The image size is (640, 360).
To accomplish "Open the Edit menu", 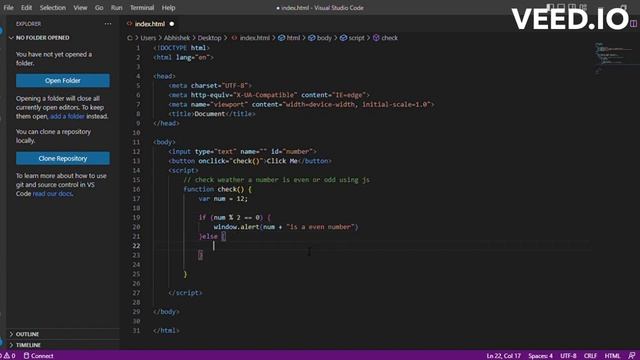I will click(x=27, y=8).
